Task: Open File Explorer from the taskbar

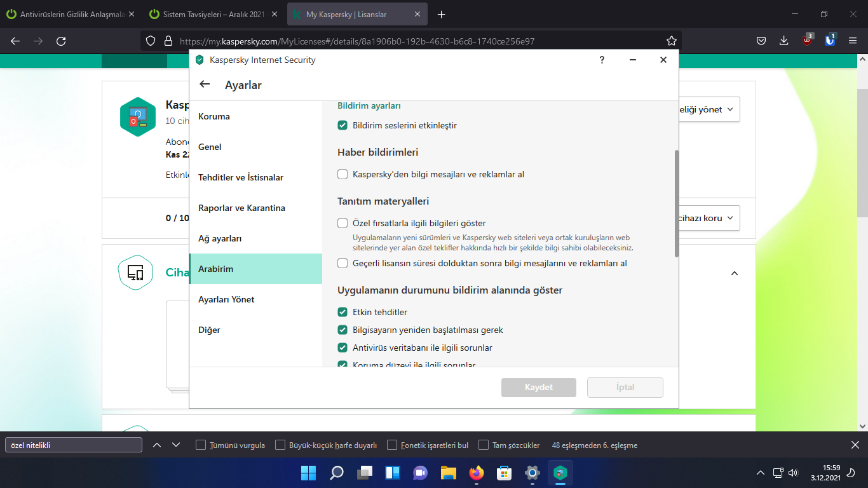Action: point(449,473)
